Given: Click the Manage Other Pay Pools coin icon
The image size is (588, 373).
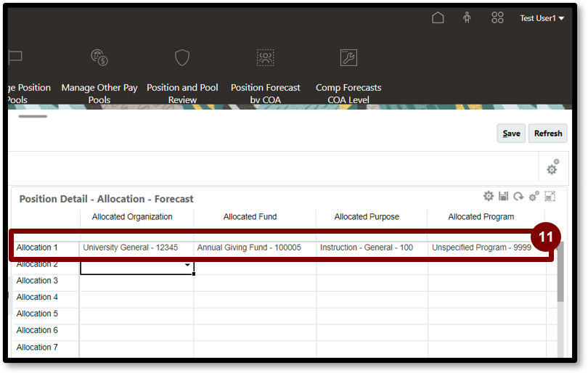Looking at the screenshot, I should pos(99,58).
